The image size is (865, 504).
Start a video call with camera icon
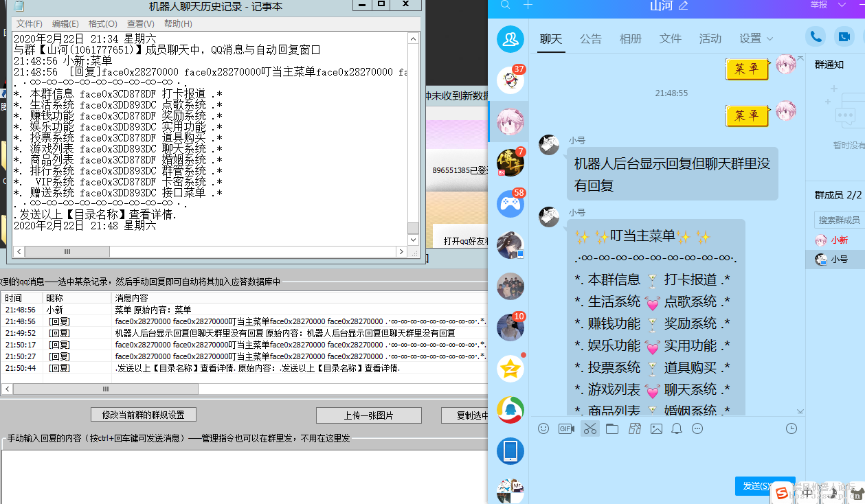tap(843, 36)
